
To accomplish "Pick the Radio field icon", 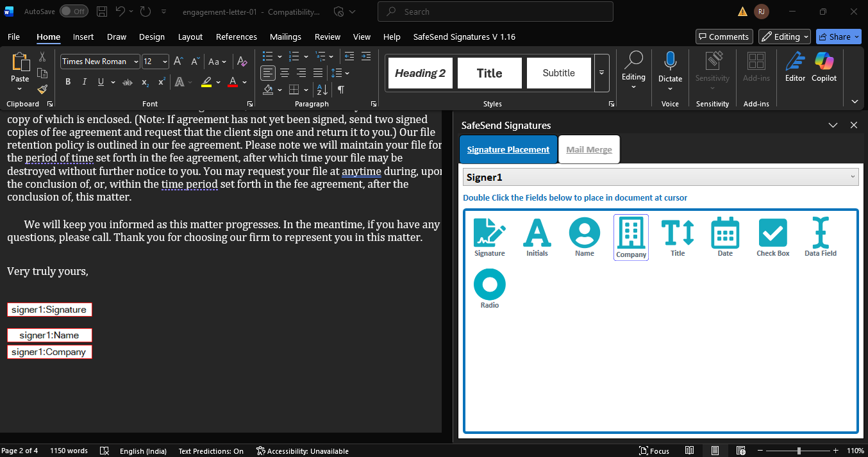I will pyautogui.click(x=489, y=285).
